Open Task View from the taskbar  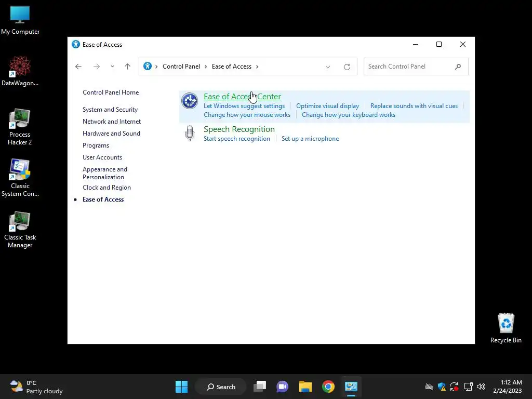260,387
